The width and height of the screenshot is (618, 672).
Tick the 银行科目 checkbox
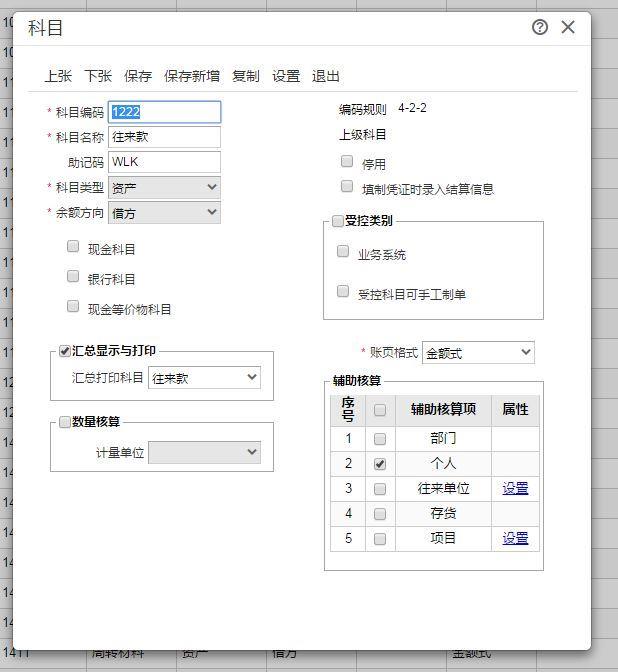tap(73, 276)
